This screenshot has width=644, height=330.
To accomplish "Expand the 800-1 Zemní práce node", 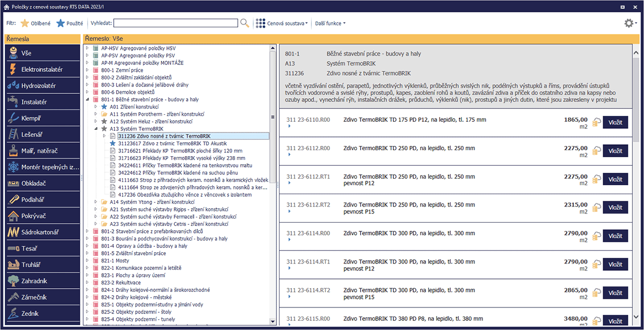I will (x=87, y=70).
